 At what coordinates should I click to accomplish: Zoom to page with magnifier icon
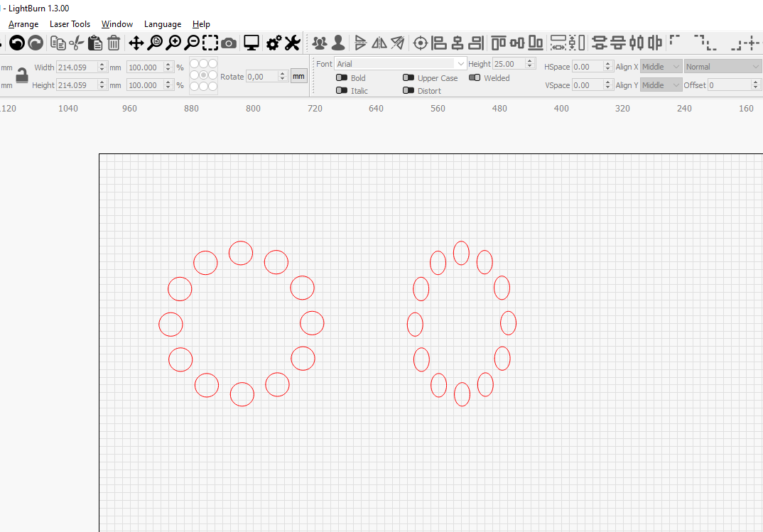click(x=155, y=43)
